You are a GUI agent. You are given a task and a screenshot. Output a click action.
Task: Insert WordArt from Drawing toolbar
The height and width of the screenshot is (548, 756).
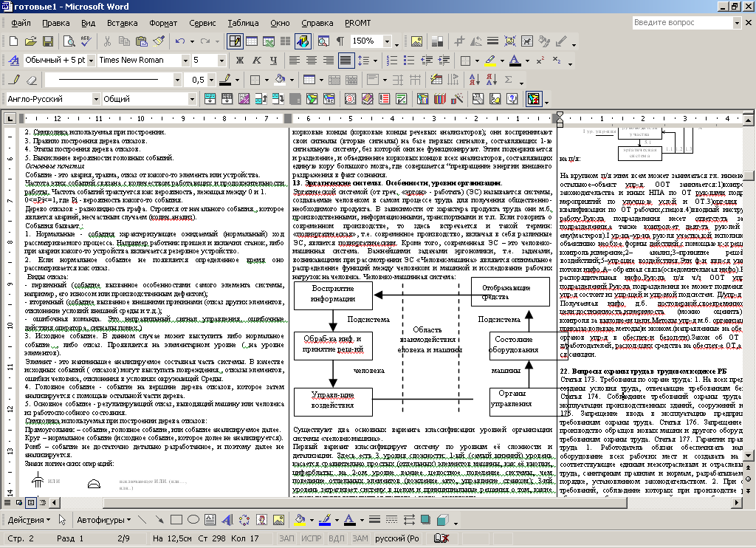tap(227, 520)
